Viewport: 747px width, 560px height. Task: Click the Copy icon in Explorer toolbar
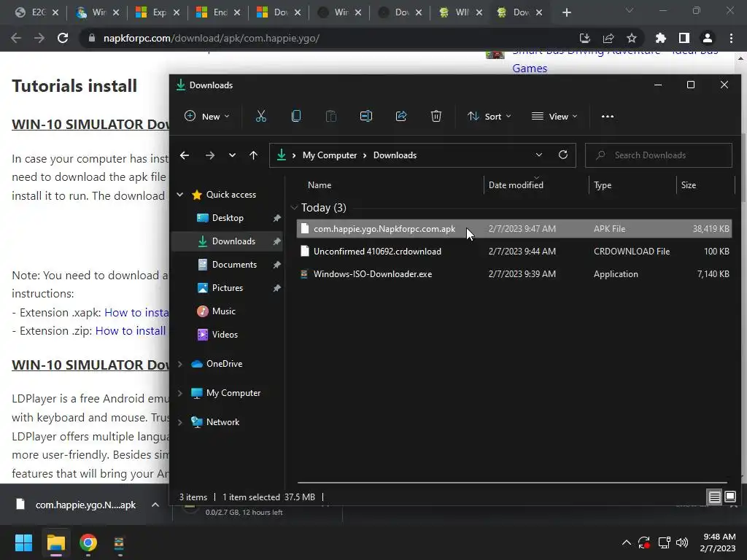pyautogui.click(x=296, y=116)
